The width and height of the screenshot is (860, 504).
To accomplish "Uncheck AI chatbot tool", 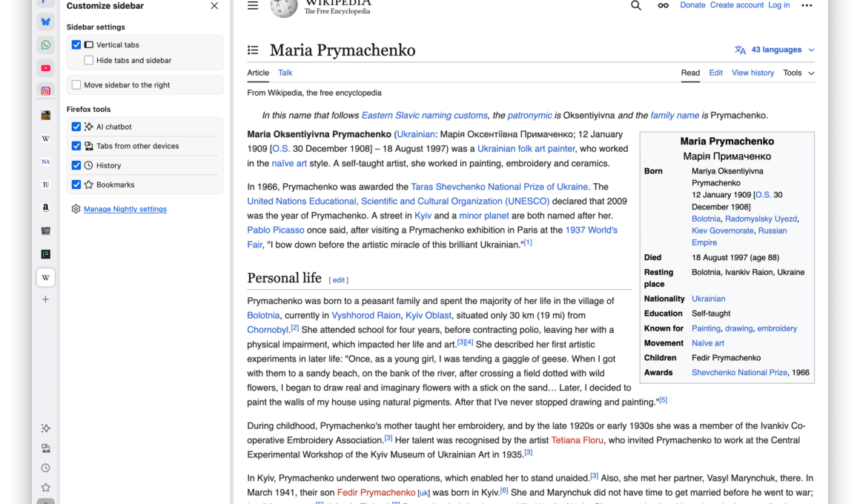I will pyautogui.click(x=76, y=127).
